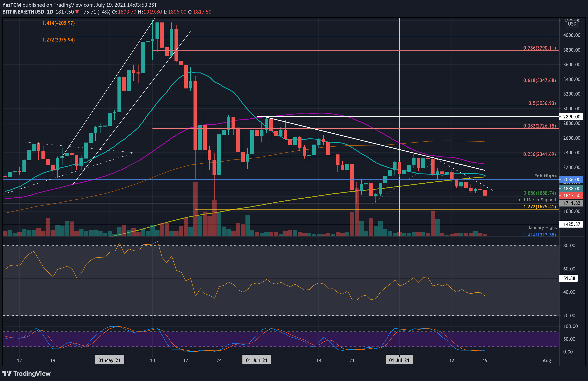This screenshot has height=381, width=588.
Task: Click the 80.00 RSI axis level
Action: point(569,245)
